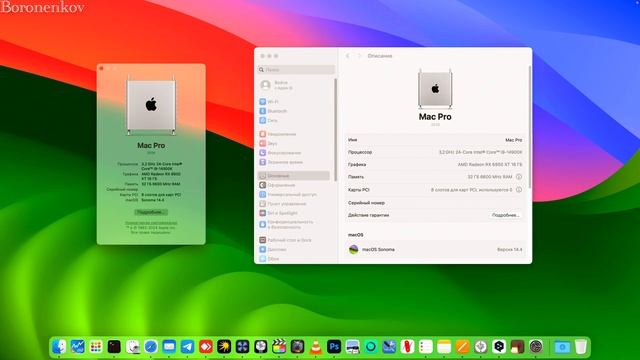Click the Имя row showing Mac Pro
The image size is (640, 360).
pyautogui.click(x=435, y=140)
